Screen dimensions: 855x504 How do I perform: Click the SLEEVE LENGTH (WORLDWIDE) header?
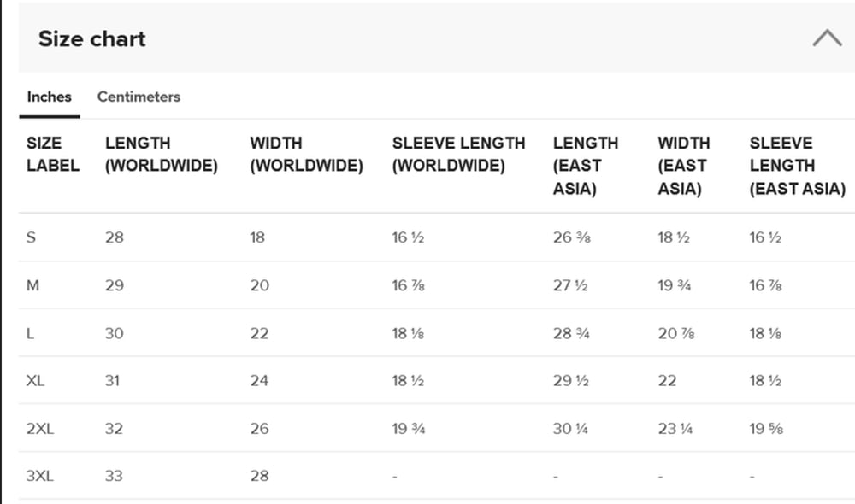[458, 155]
